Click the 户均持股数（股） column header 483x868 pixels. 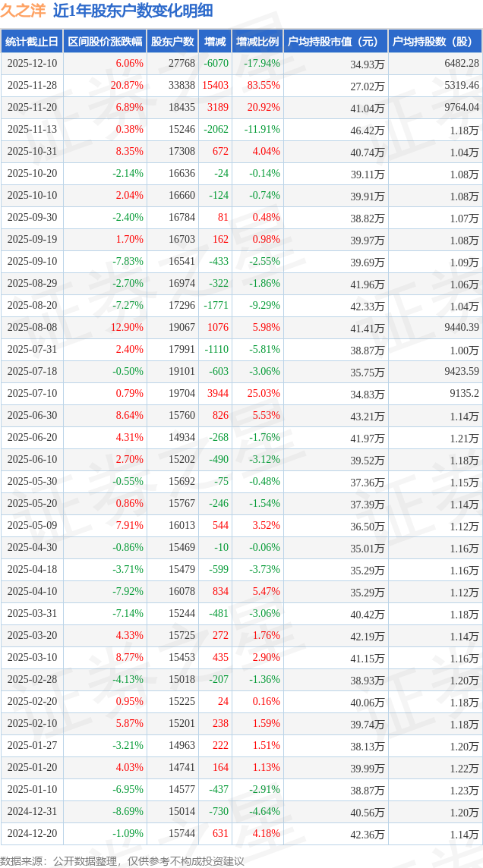[x=435, y=42]
